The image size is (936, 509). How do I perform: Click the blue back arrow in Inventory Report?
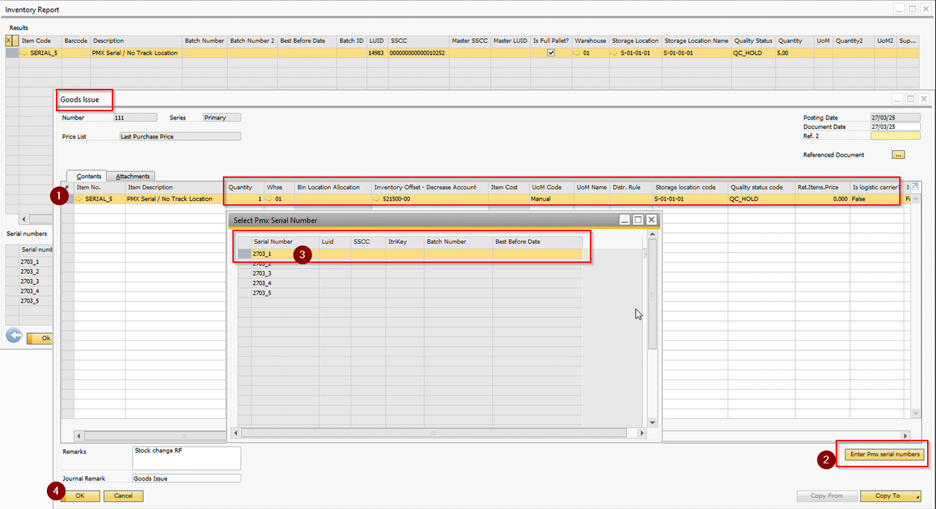click(14, 336)
